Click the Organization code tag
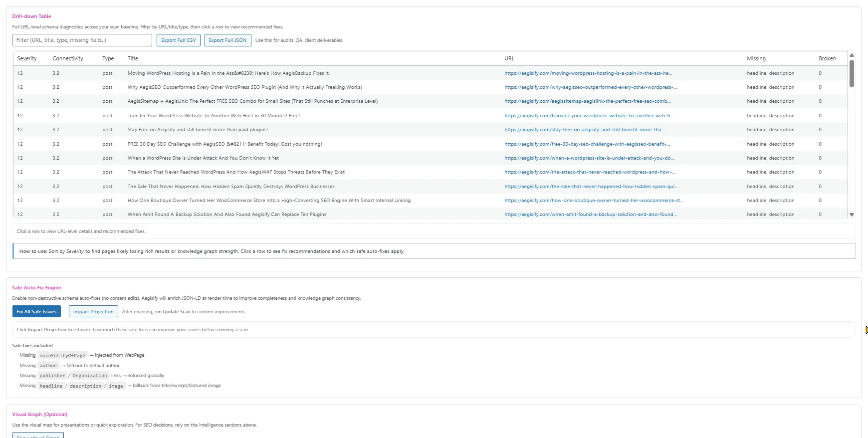The height and width of the screenshot is (438, 868). tap(90, 376)
